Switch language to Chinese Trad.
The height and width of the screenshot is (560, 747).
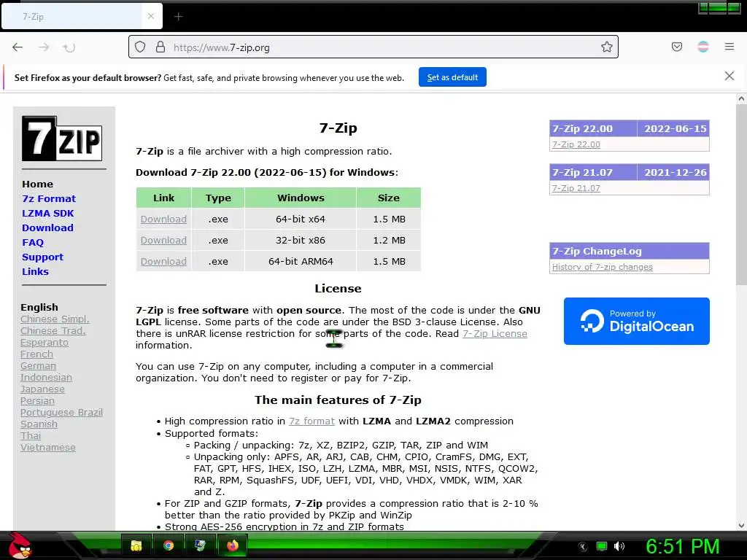53,331
